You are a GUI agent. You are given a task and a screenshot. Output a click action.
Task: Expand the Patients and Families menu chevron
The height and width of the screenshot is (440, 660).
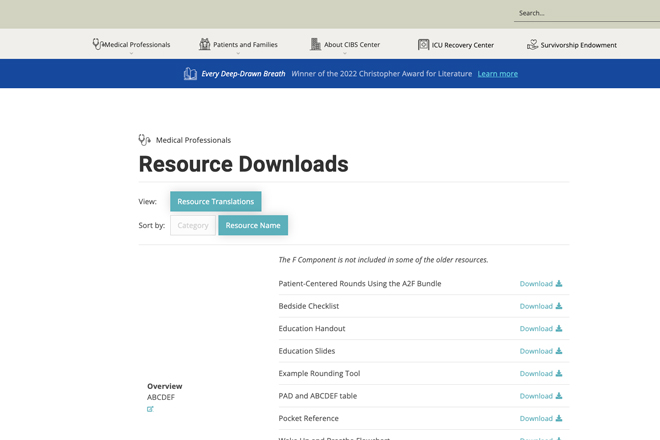(x=238, y=53)
